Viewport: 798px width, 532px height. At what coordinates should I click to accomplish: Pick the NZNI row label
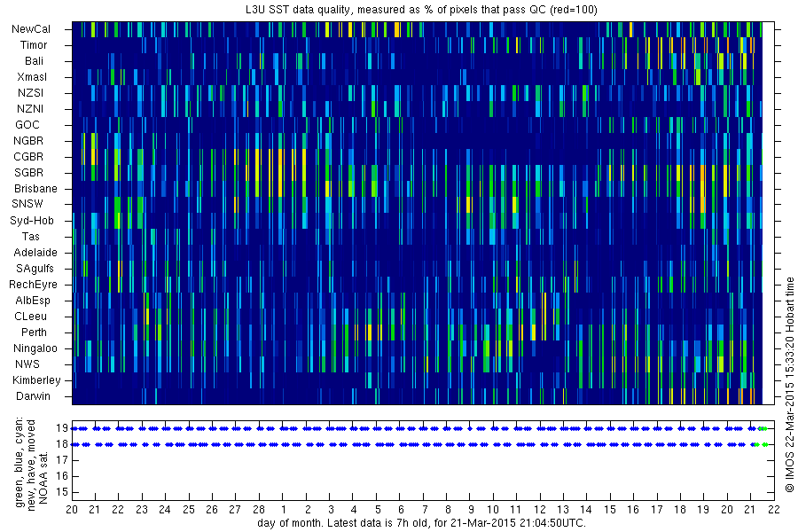tap(30, 109)
